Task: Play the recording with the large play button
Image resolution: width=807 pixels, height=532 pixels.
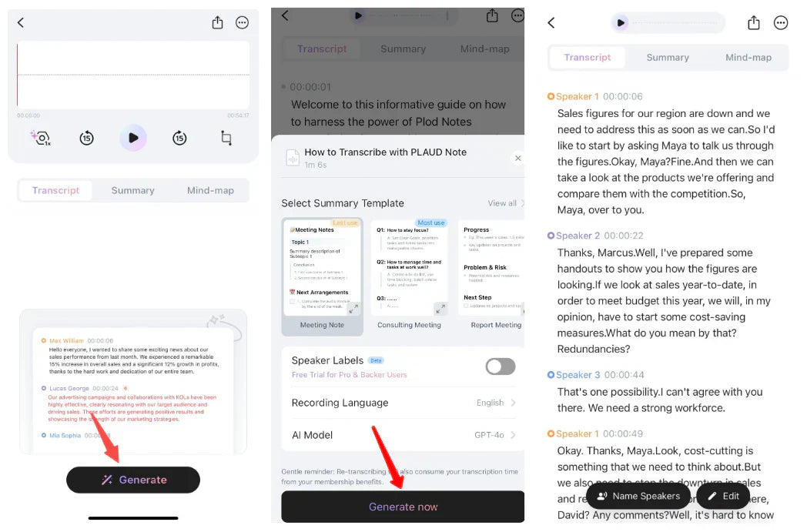Action: point(133,138)
